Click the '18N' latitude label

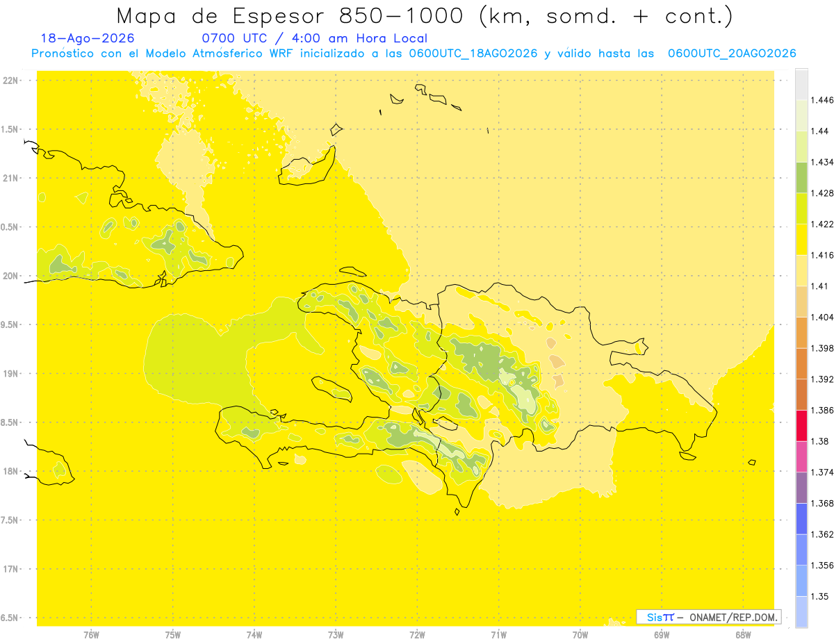pyautogui.click(x=11, y=471)
